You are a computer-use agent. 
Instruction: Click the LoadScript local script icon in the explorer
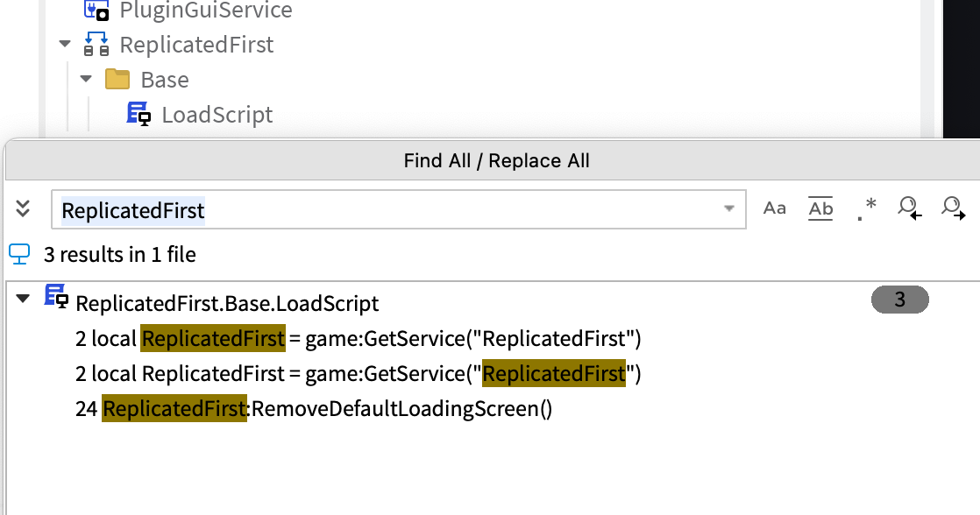138,114
